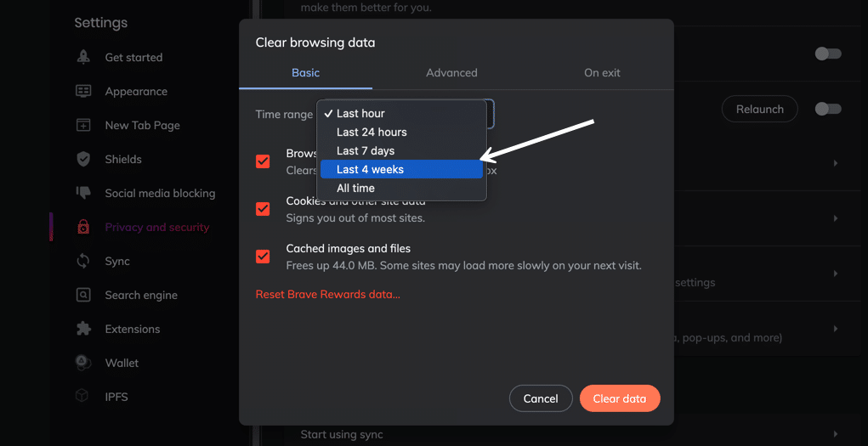Open the On exit tab
This screenshot has height=446, width=868.
(x=602, y=73)
